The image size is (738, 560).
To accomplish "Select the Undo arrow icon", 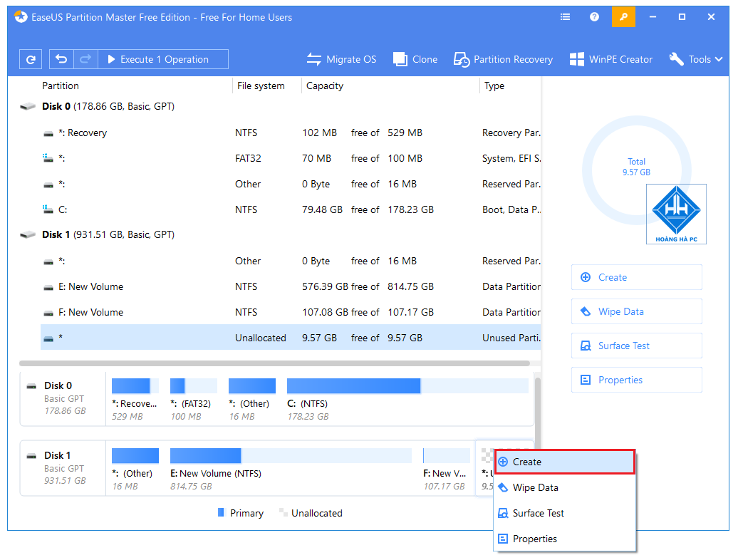I will tap(61, 58).
